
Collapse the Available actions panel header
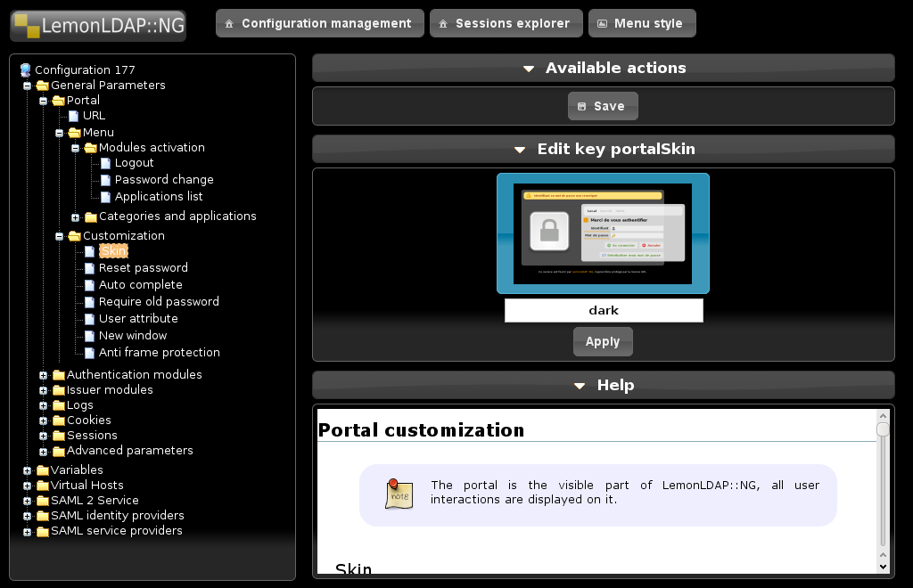[x=604, y=68]
